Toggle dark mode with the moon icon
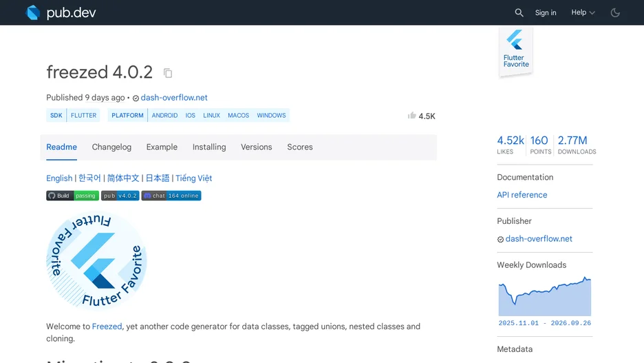Viewport: 644px width, 363px height. [x=615, y=13]
